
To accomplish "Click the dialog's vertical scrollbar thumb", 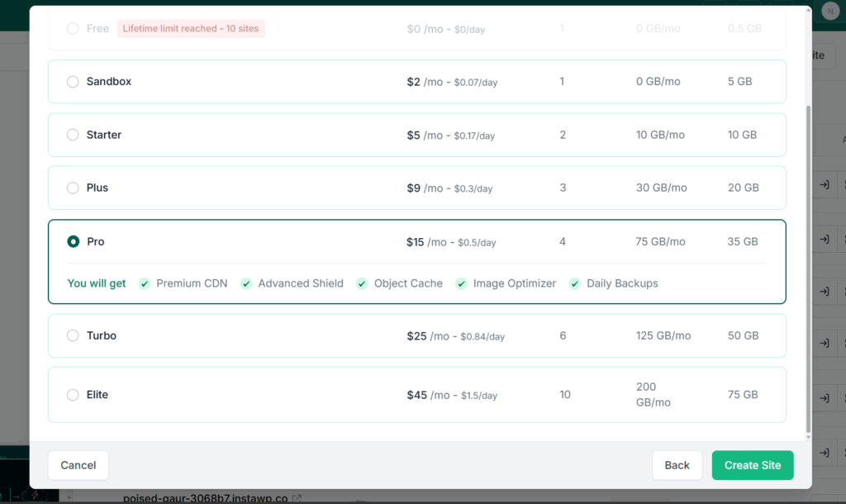I will (x=808, y=269).
